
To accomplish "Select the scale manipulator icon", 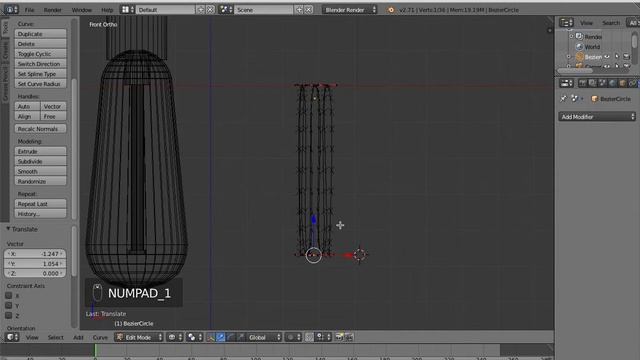I will point(240,337).
